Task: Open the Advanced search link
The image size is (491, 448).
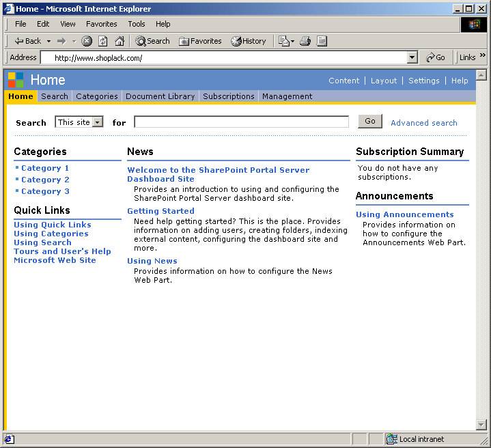Action: tap(423, 123)
